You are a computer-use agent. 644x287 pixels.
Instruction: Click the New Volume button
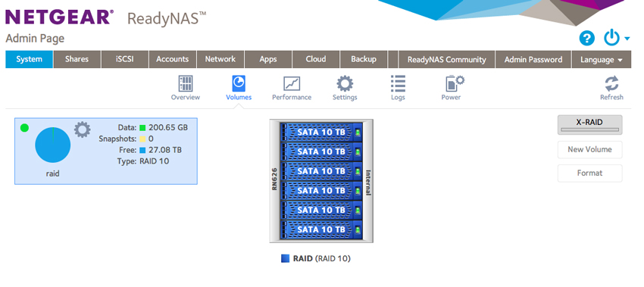click(589, 149)
